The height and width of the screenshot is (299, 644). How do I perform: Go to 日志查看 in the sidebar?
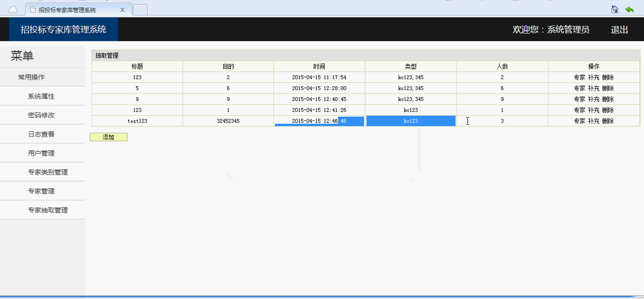42,134
